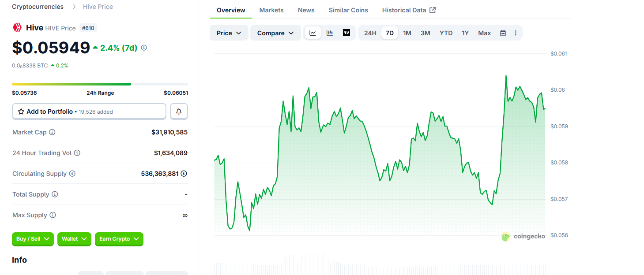The width and height of the screenshot is (644, 275).
Task: Open Historical Data external link
Action: tap(409, 10)
